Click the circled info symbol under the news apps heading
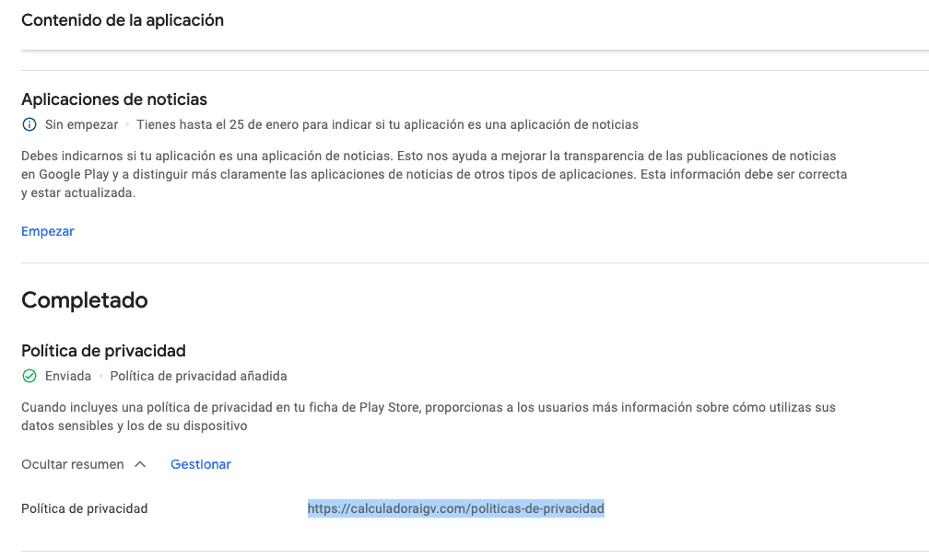The width and height of the screenshot is (929, 560). point(29,123)
